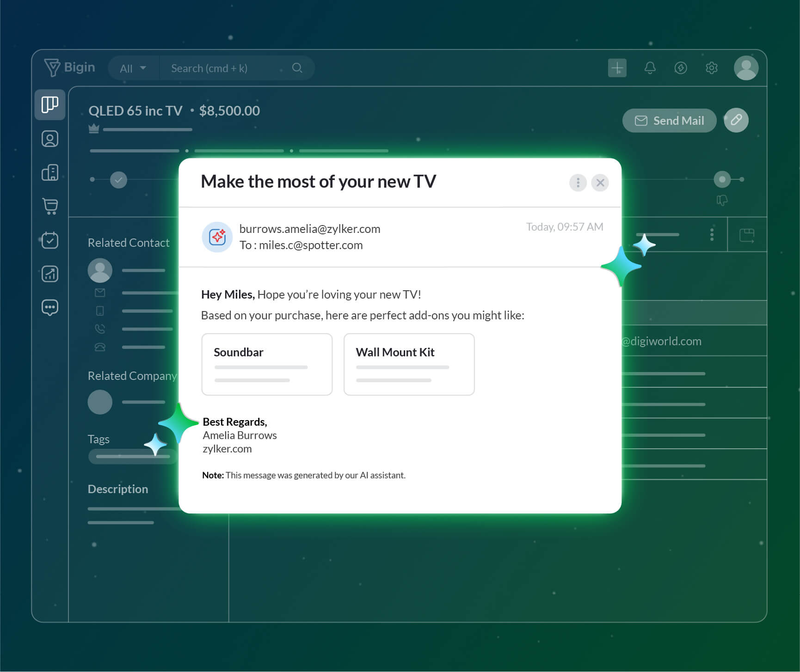The image size is (800, 672).
Task: Click the edit pencil button
Action: pyautogui.click(x=736, y=120)
